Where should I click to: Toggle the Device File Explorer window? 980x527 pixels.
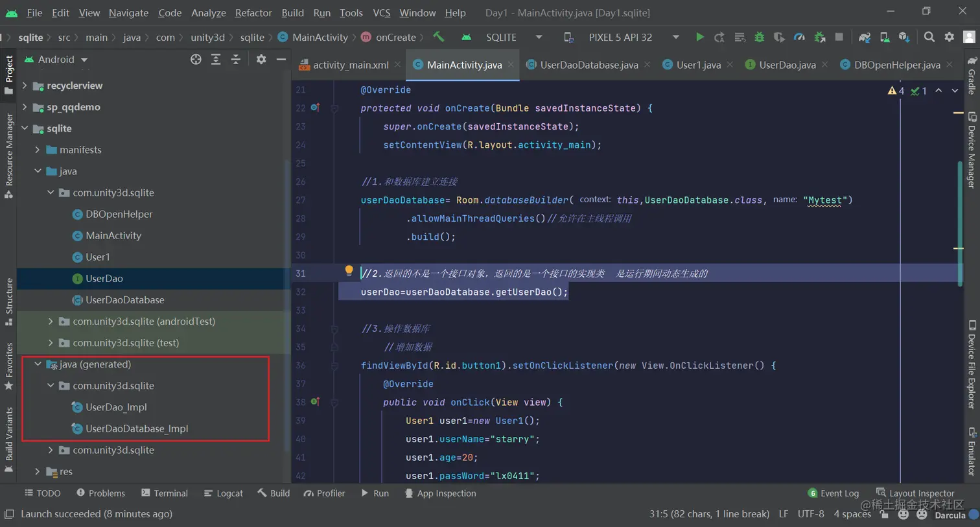[x=972, y=364]
